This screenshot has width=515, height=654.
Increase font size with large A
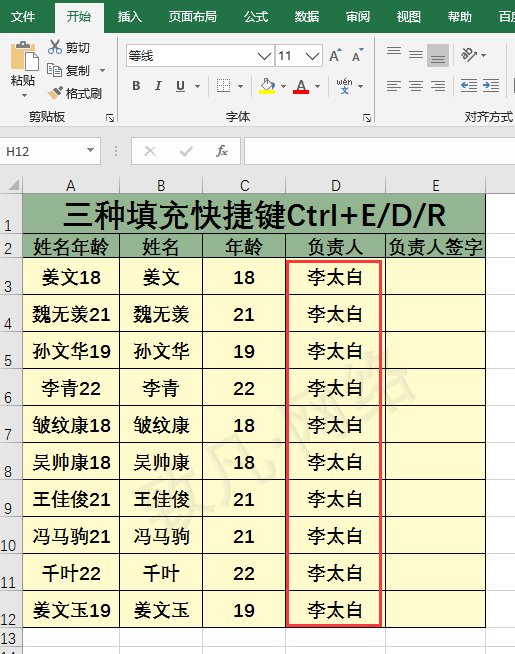coord(335,55)
